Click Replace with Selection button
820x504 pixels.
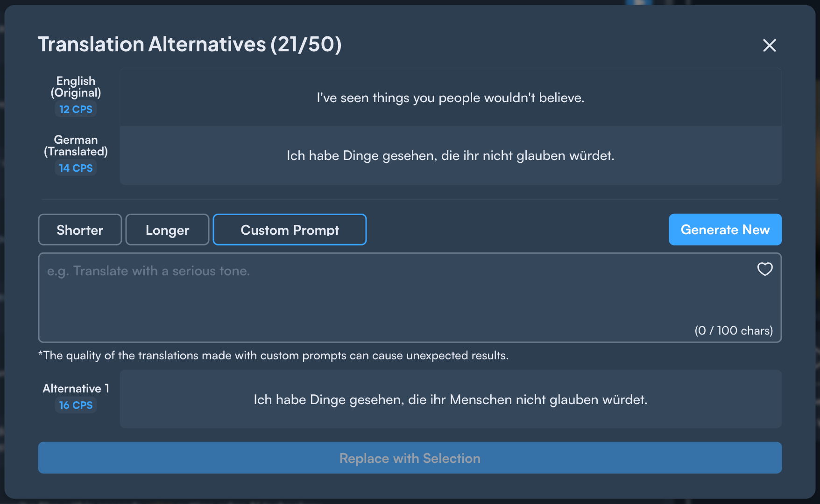(x=410, y=458)
